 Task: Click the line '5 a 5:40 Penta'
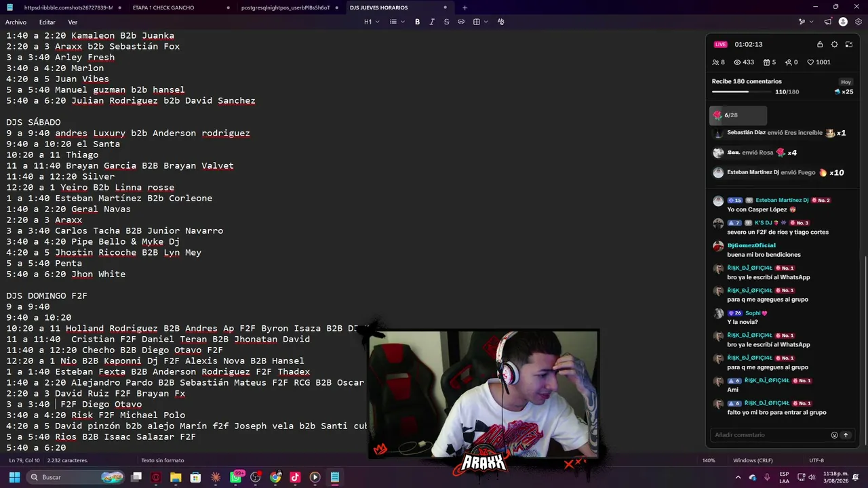point(44,264)
